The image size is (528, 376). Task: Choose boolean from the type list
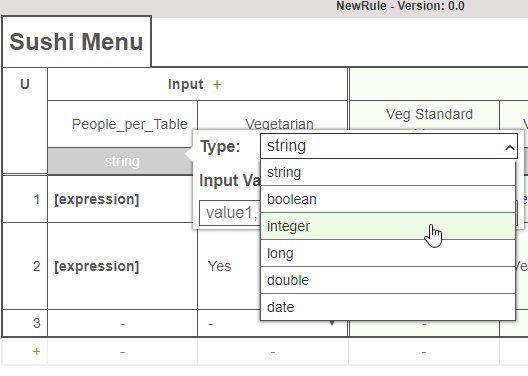[x=388, y=199]
